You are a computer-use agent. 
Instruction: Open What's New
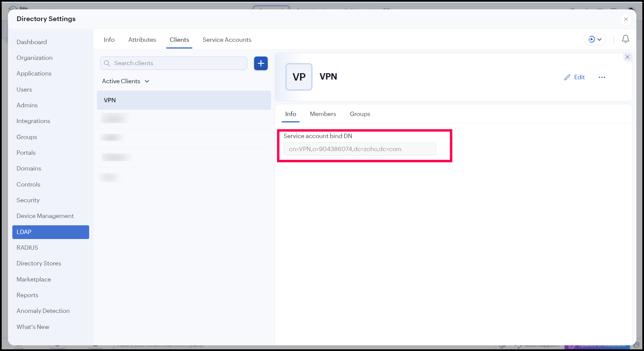coord(33,327)
